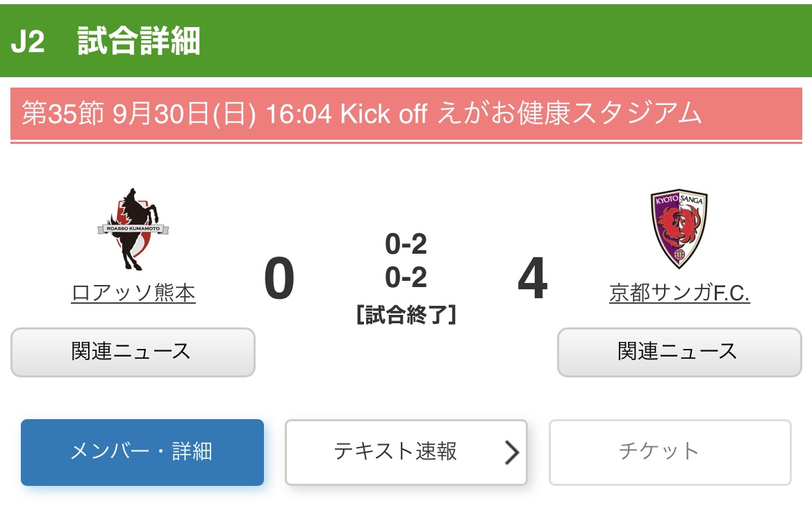
Task: Click the 第35節 round label
Action: click(63, 113)
